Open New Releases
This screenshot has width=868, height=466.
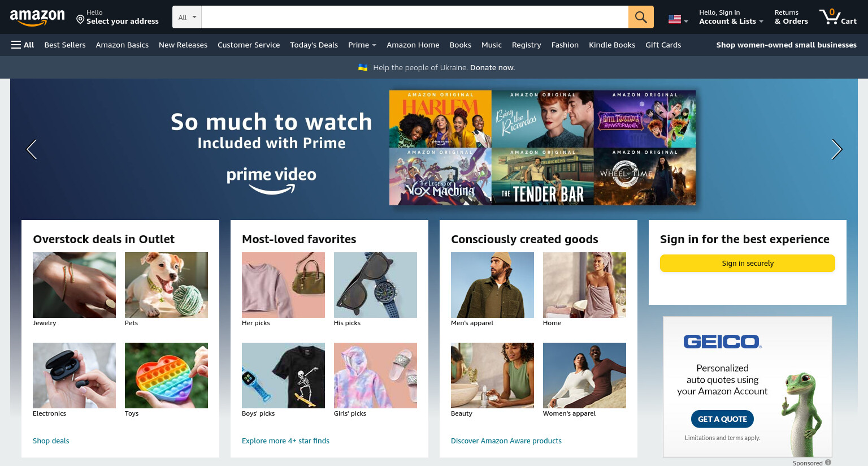click(x=183, y=45)
